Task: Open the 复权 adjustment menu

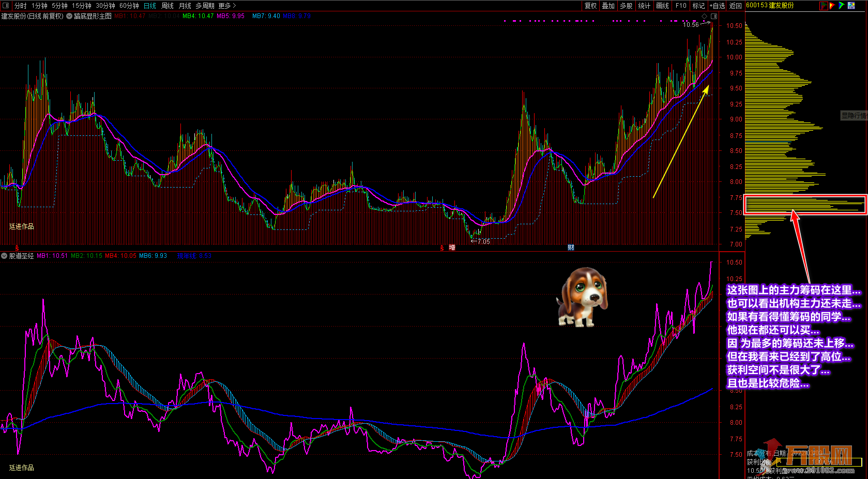Action: click(x=590, y=6)
